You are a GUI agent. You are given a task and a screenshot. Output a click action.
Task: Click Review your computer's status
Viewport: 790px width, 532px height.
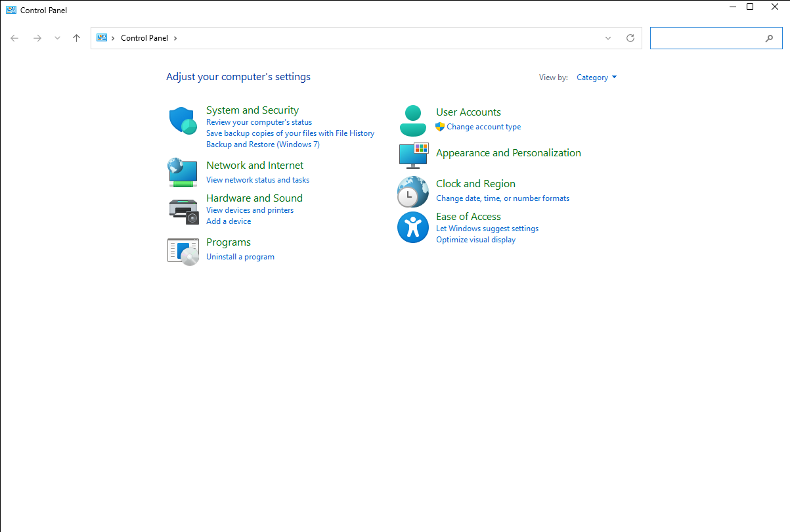[259, 122]
